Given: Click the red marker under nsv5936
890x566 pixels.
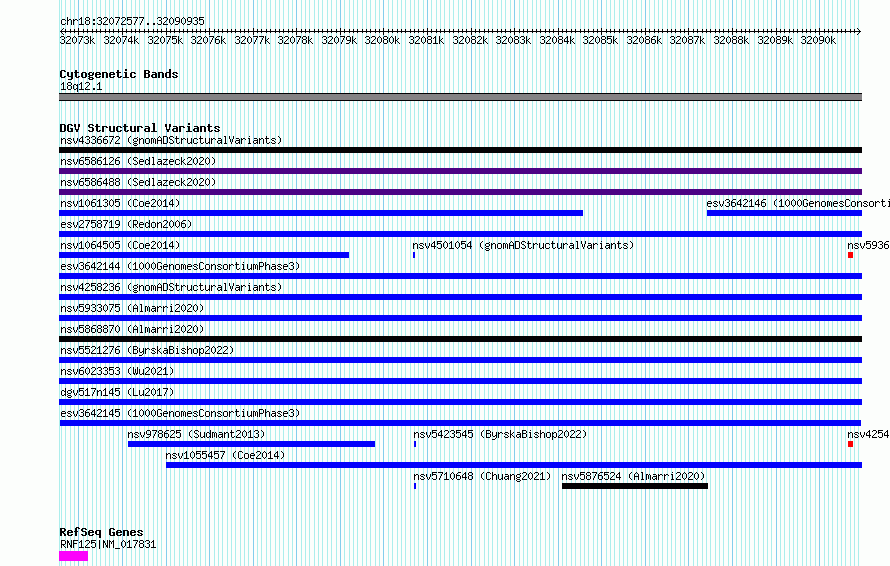Looking at the screenshot, I should (850, 255).
